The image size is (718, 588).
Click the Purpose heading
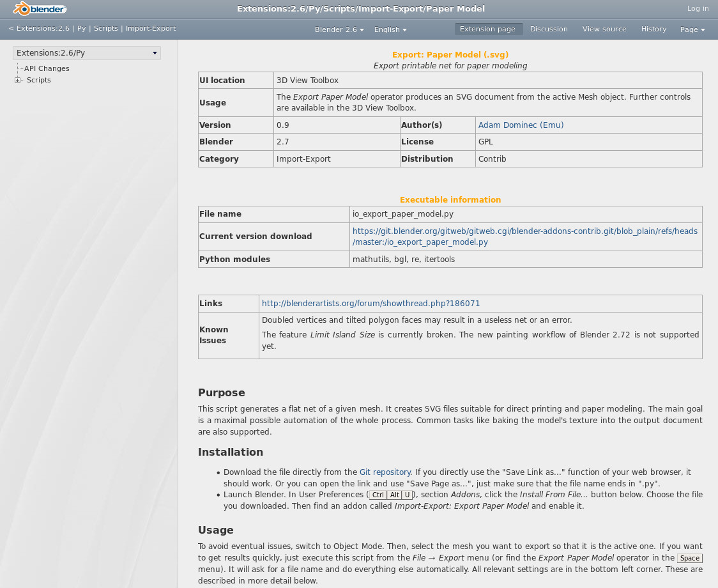pyautogui.click(x=221, y=393)
